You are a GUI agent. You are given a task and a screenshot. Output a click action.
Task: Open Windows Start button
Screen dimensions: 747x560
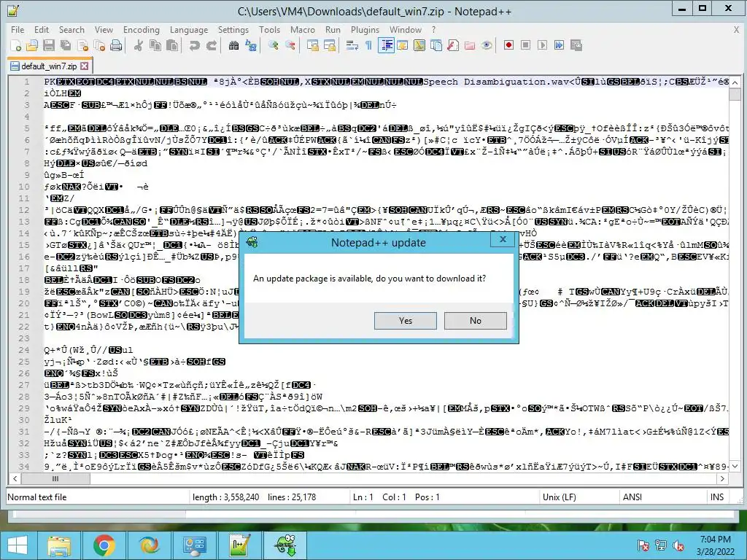point(17,545)
